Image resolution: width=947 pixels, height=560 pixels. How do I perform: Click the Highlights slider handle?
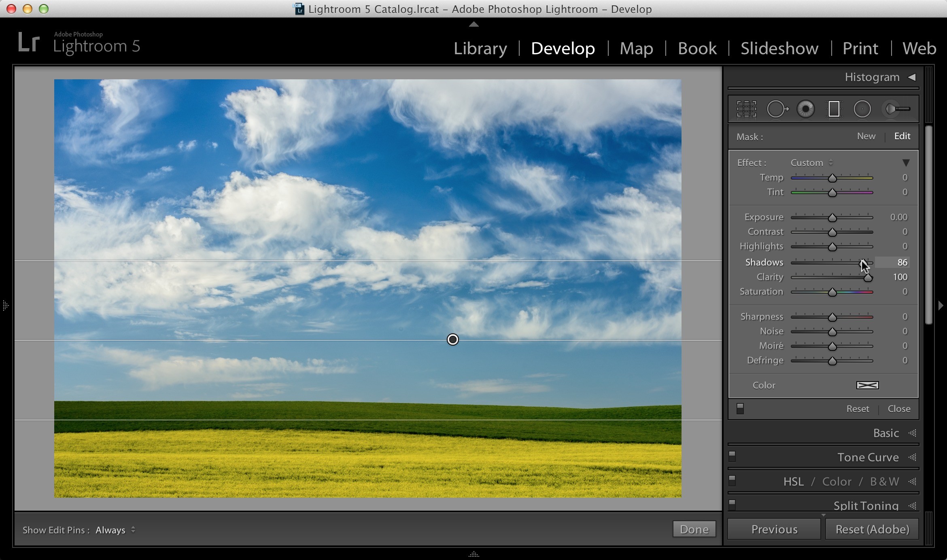click(x=832, y=247)
